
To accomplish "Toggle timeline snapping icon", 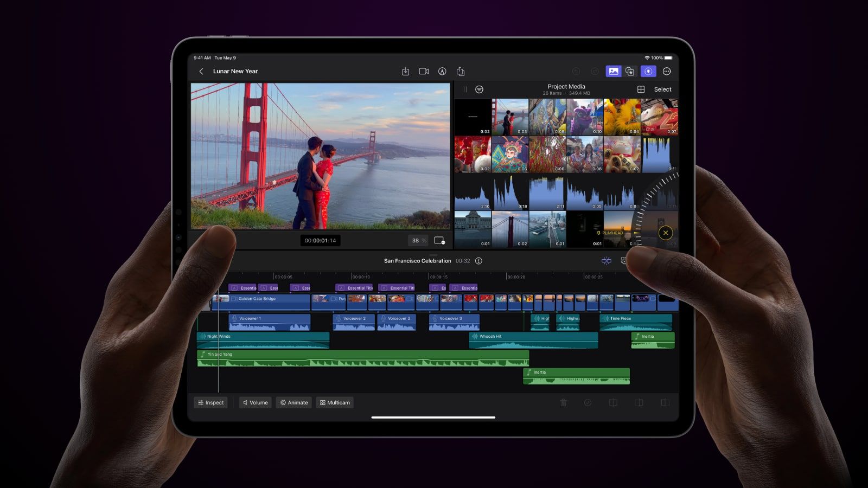I will pos(607,261).
